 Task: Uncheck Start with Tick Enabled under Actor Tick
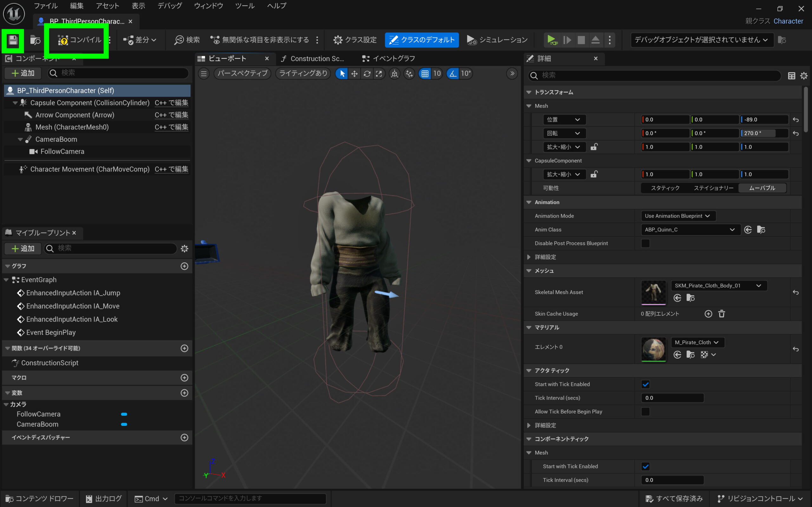click(645, 384)
